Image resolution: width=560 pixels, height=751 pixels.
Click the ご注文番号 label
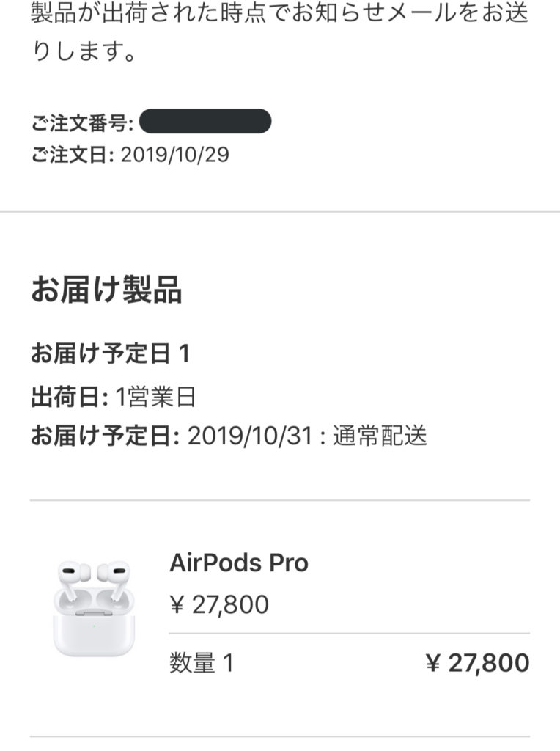(82, 123)
